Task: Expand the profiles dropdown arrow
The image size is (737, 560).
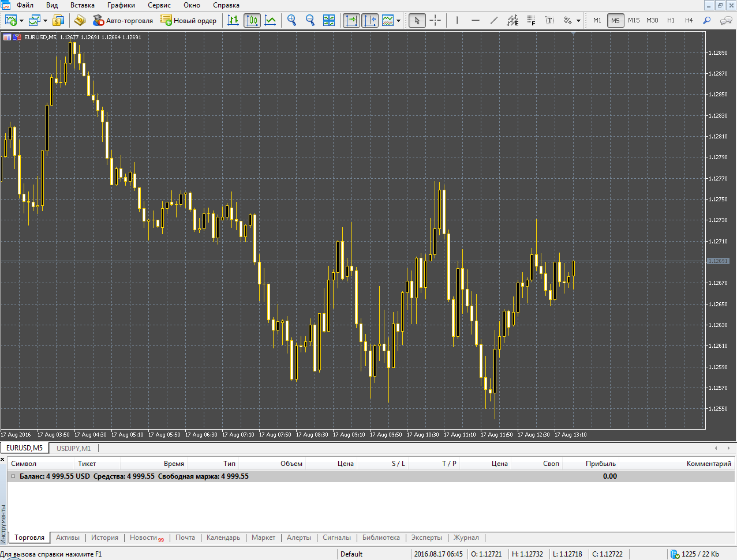Action: click(45, 21)
